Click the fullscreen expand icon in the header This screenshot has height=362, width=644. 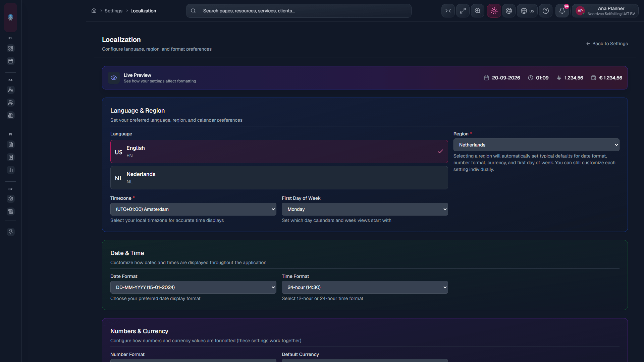click(463, 11)
